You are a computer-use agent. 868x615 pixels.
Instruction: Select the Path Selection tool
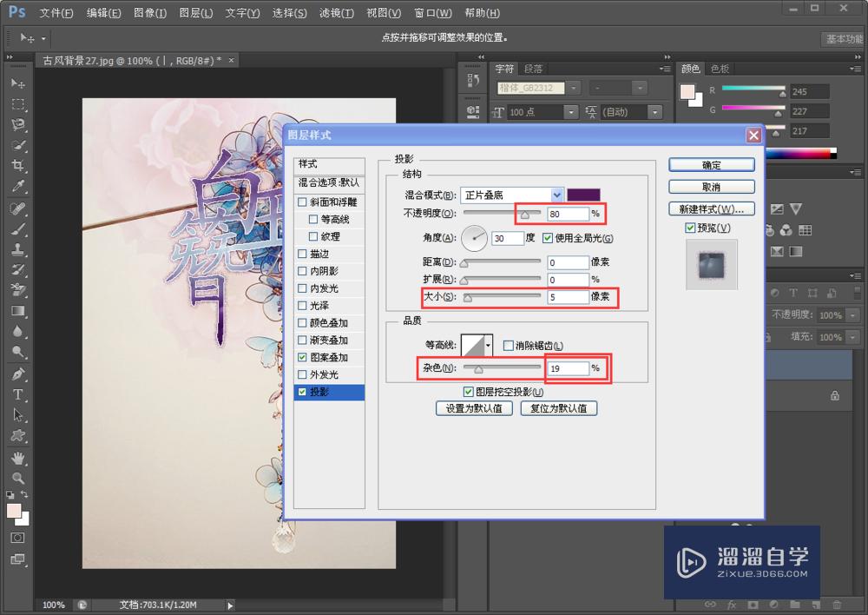click(x=17, y=415)
